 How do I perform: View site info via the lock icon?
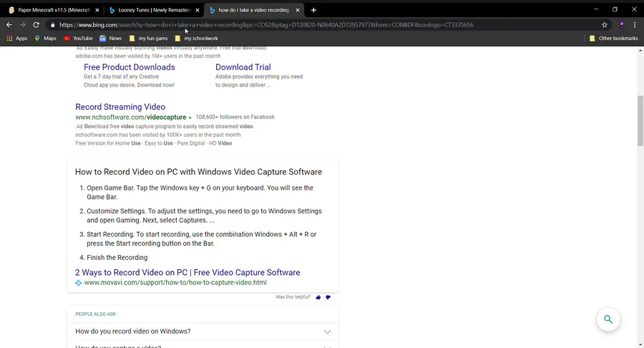[52, 25]
